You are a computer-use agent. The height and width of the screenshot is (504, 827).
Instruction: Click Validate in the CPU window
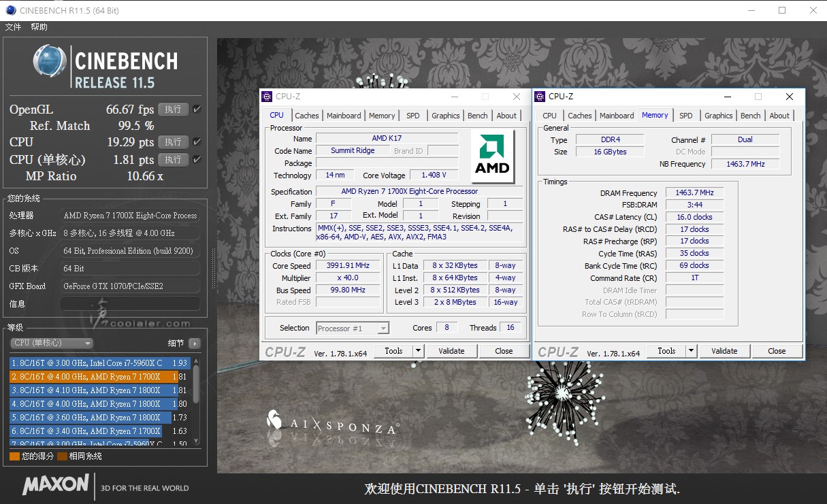point(451,351)
